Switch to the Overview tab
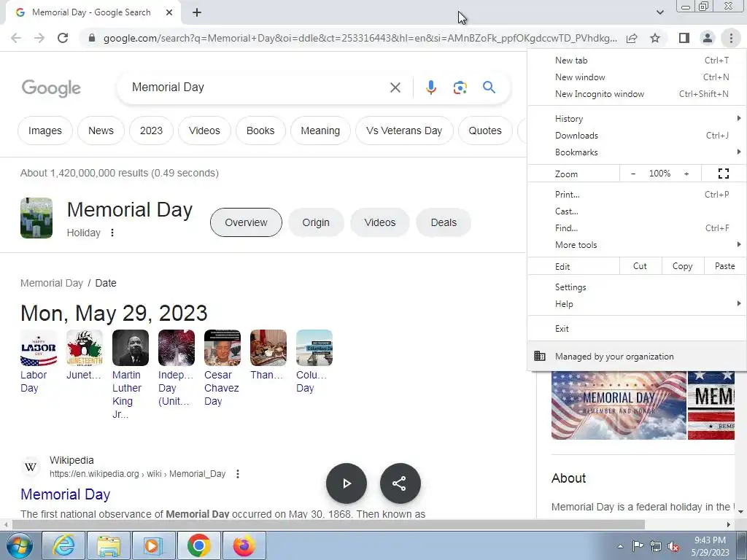Image resolution: width=747 pixels, height=560 pixels. 246,222
